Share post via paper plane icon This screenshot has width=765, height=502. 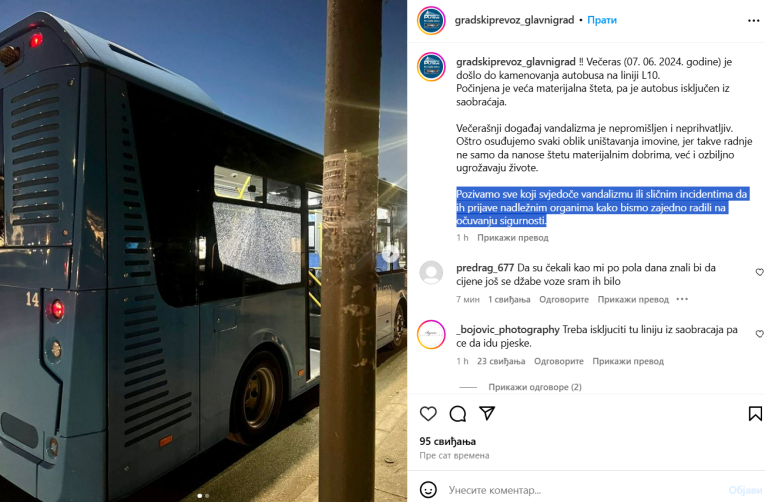click(x=487, y=413)
